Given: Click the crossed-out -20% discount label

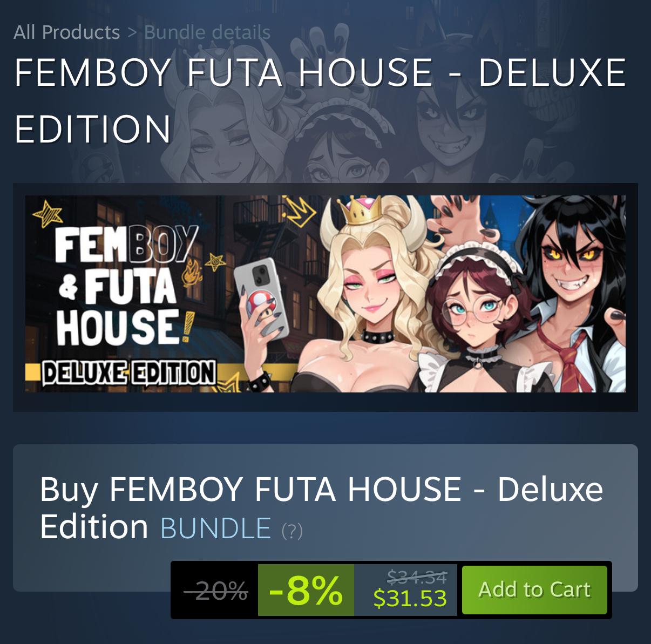Looking at the screenshot, I should tap(216, 591).
